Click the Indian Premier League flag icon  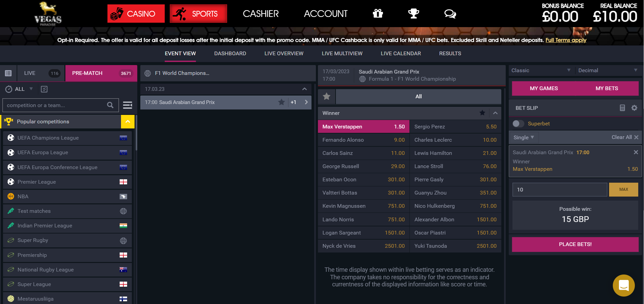(x=123, y=226)
